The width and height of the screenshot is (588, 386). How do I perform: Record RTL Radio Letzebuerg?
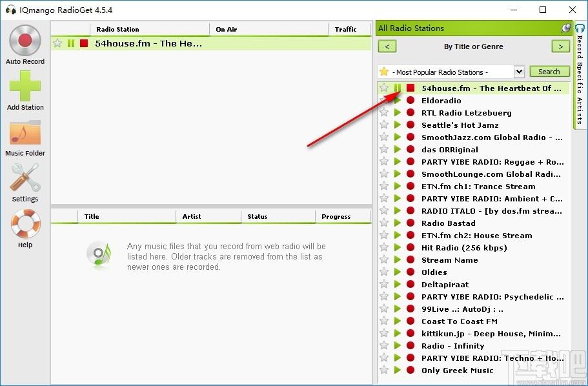(x=411, y=112)
